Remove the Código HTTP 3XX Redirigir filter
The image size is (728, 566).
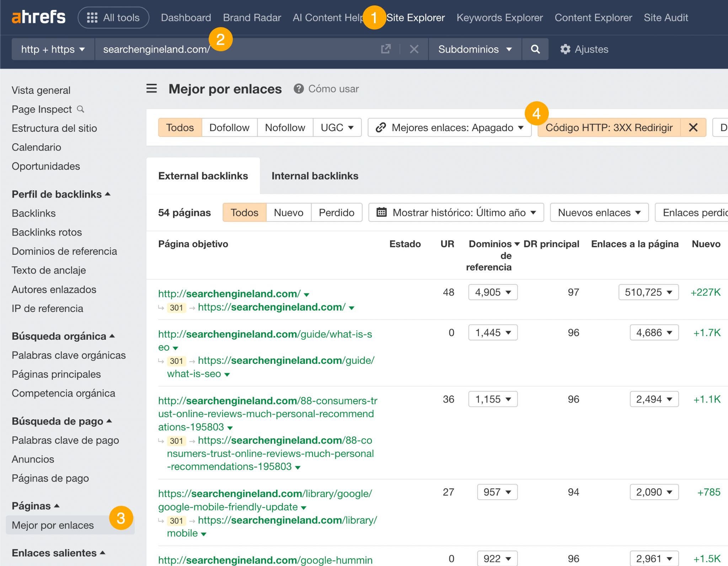tap(692, 128)
